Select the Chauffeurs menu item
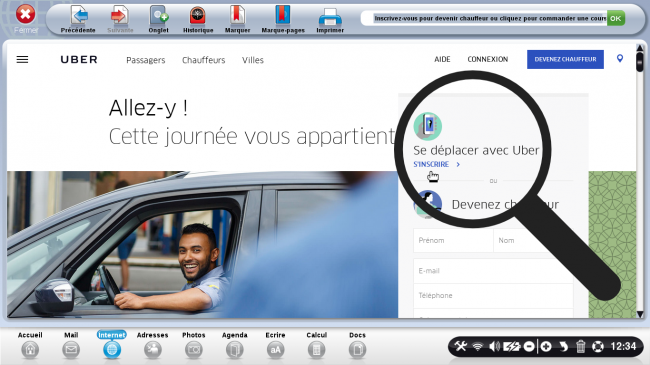650x365 pixels. (x=204, y=60)
